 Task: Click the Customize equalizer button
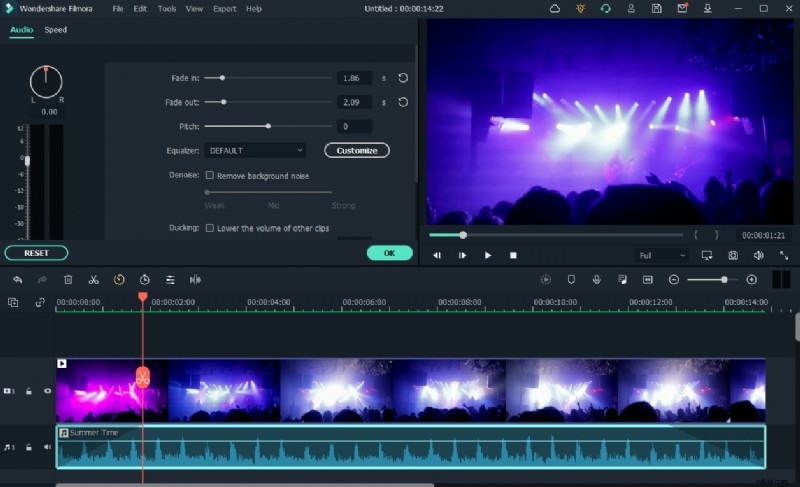pos(356,150)
